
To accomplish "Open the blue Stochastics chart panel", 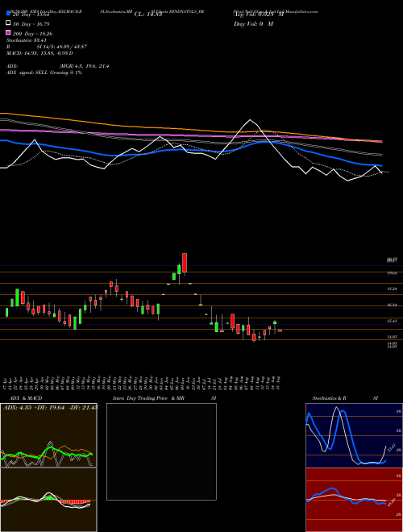I will (x=354, y=435).
